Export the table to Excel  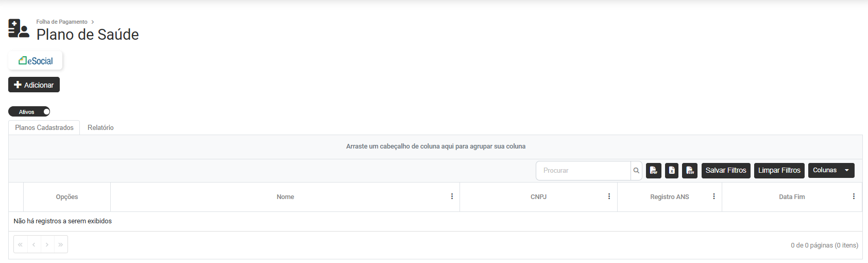672,171
